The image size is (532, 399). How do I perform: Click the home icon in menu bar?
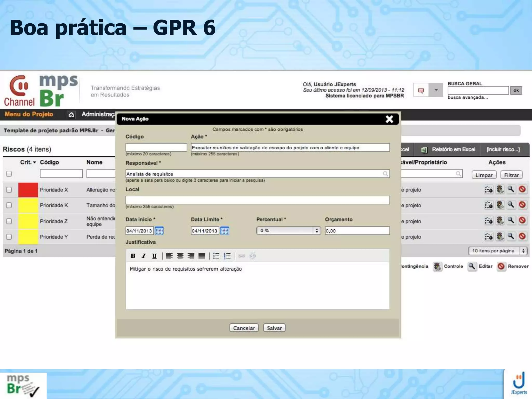pyautogui.click(x=71, y=115)
